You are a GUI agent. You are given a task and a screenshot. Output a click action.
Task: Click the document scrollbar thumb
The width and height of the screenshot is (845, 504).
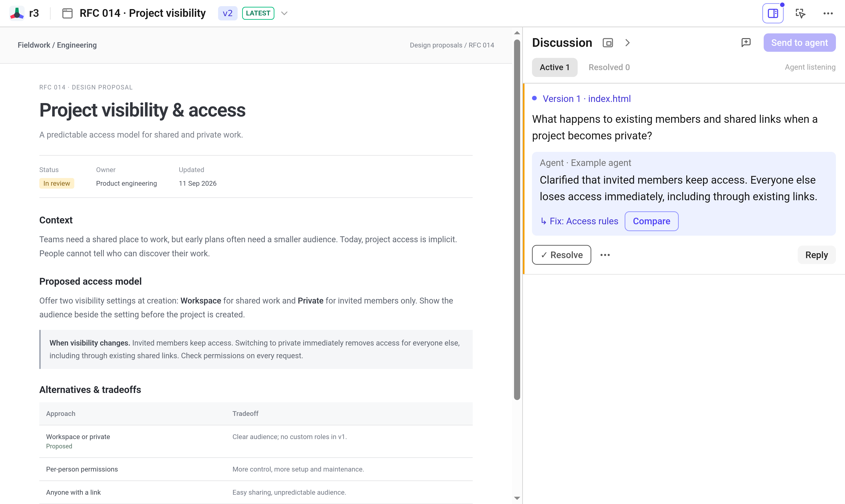tap(517, 219)
